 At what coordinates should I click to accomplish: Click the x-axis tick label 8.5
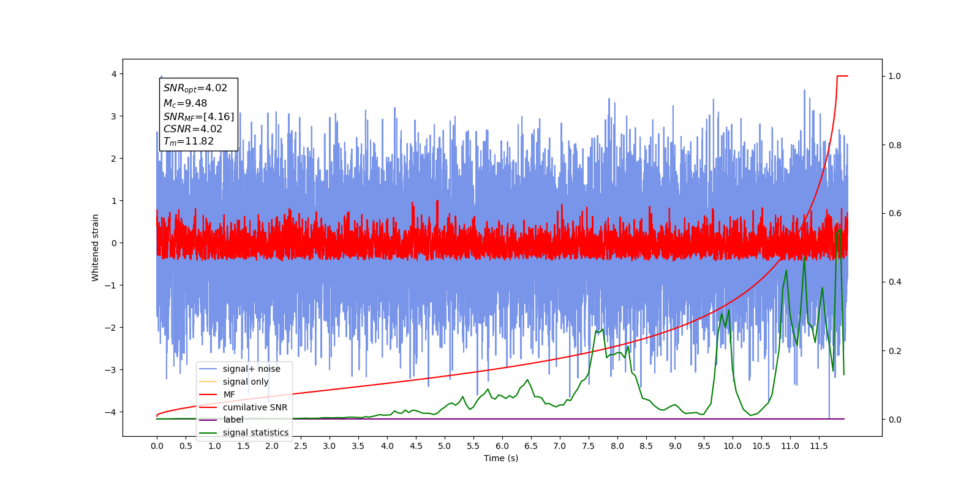(x=646, y=446)
